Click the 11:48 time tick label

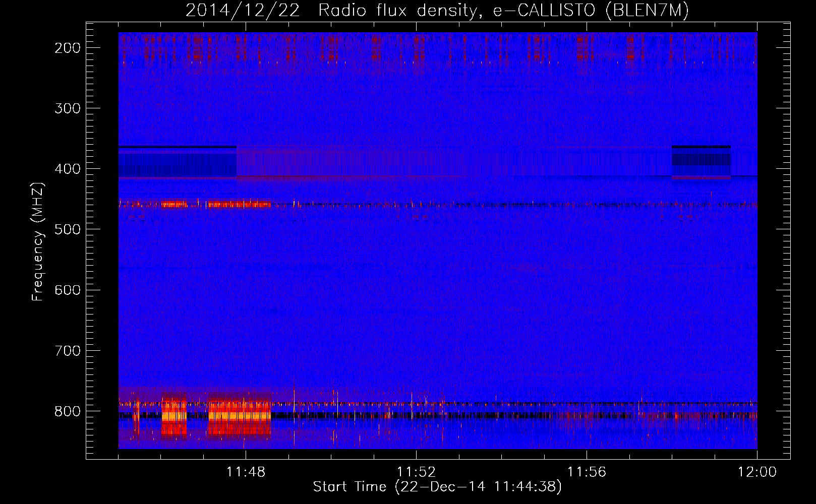click(246, 472)
